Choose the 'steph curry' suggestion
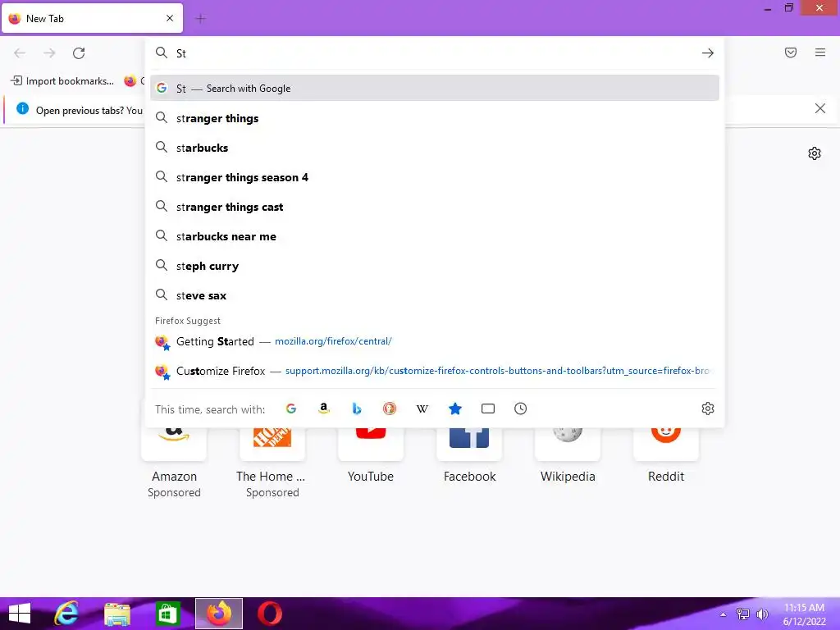This screenshot has width=840, height=630. [x=435, y=266]
